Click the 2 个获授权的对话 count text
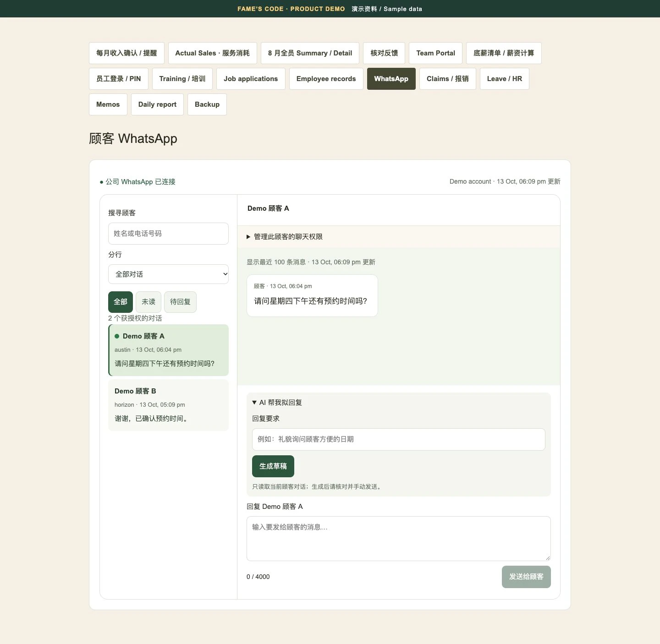This screenshot has width=660, height=644. (135, 318)
